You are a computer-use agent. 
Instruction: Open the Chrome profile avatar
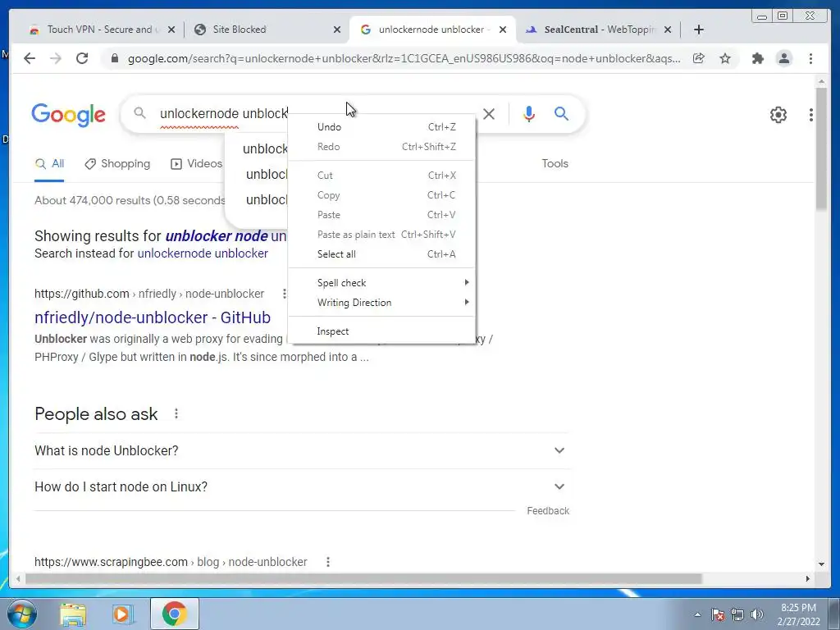(783, 58)
